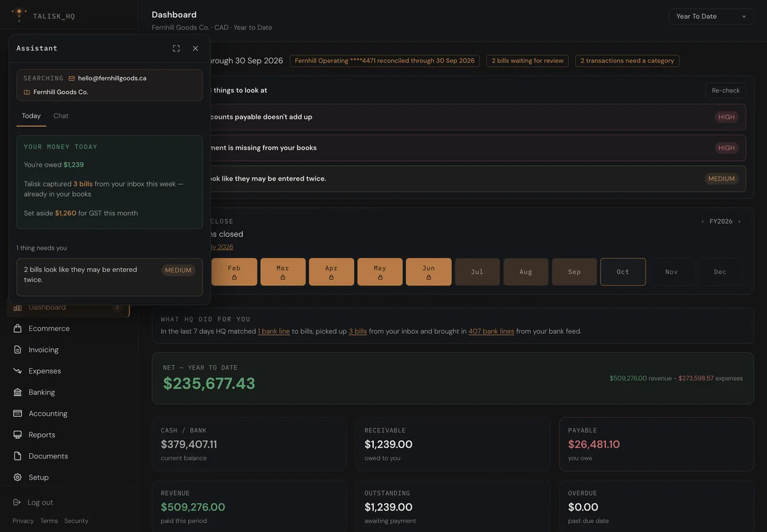Viewport: 767px width, 532px height.
Task: Go to next fiscal year arrow
Action: point(740,222)
